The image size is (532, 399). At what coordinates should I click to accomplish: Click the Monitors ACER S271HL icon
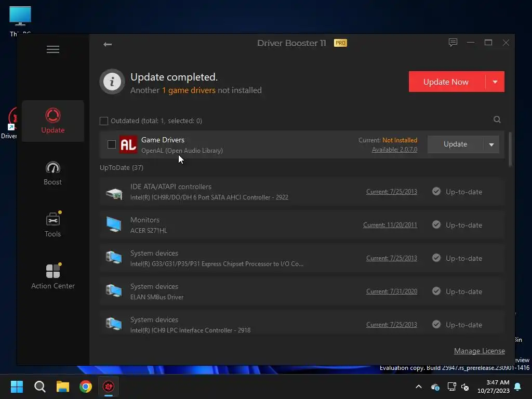click(114, 224)
